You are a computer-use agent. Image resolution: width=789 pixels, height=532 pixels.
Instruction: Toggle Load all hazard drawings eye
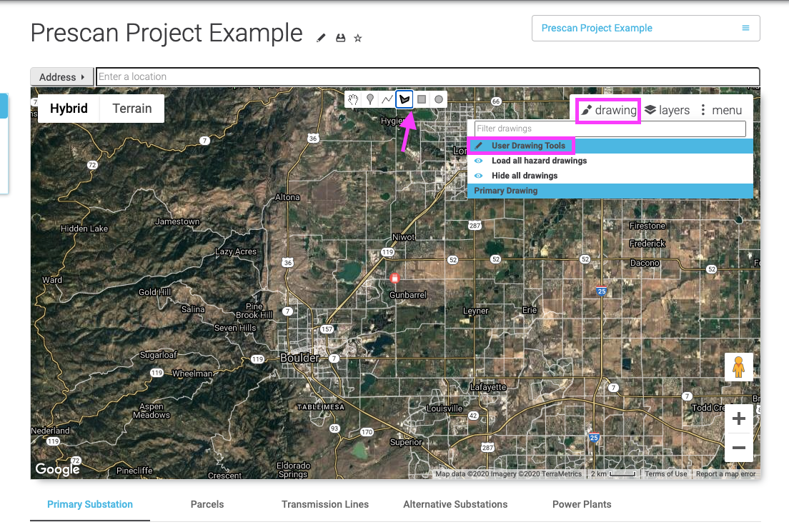tap(479, 161)
